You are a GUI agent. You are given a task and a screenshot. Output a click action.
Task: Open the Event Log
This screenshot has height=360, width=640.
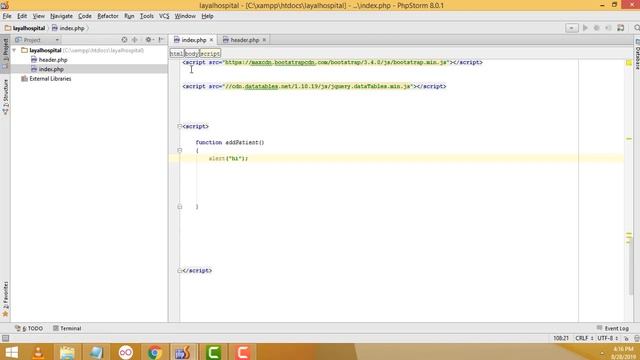[613, 328]
